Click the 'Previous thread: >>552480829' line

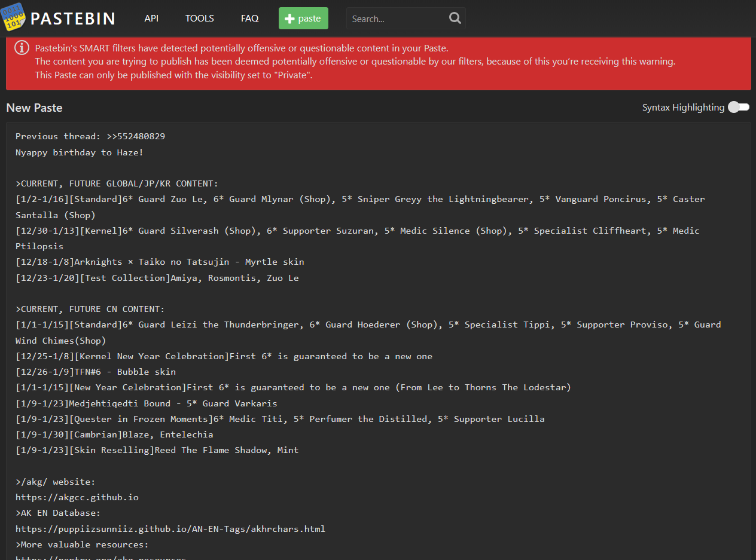[x=90, y=136]
